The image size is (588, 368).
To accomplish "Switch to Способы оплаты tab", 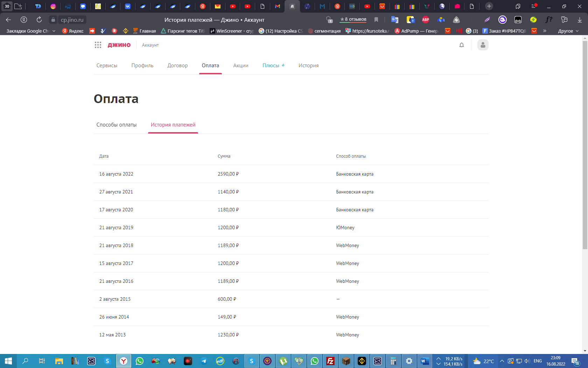I will coord(117,125).
